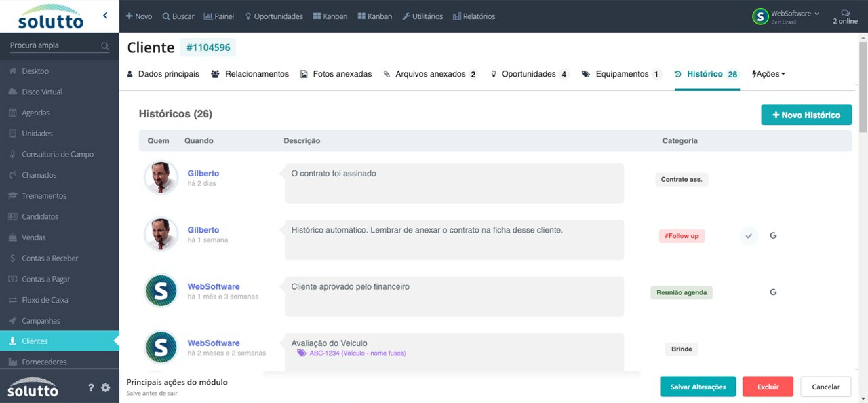868x403 pixels.
Task: Switch to Fotos anexadas tab
Action: (x=336, y=74)
